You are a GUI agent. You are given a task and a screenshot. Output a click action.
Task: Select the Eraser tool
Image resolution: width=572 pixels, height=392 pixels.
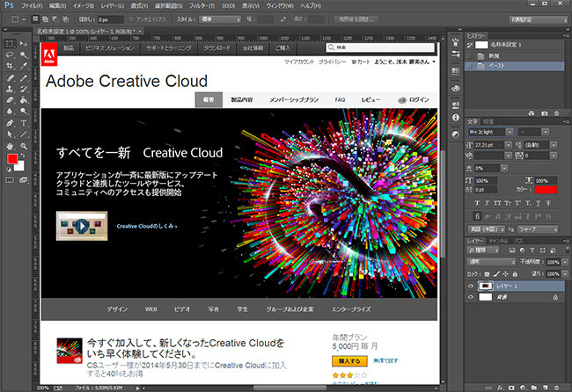tap(10, 100)
